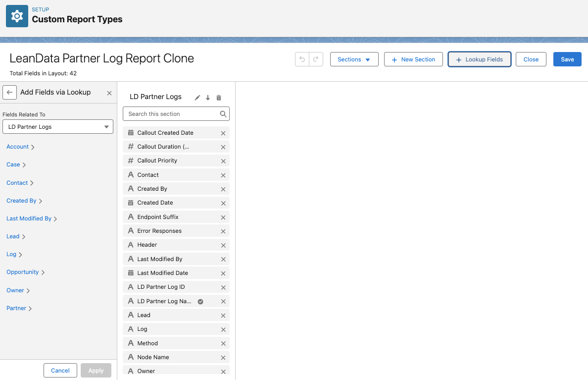Click the Search this section field
The image size is (588, 380).
(x=172, y=114)
